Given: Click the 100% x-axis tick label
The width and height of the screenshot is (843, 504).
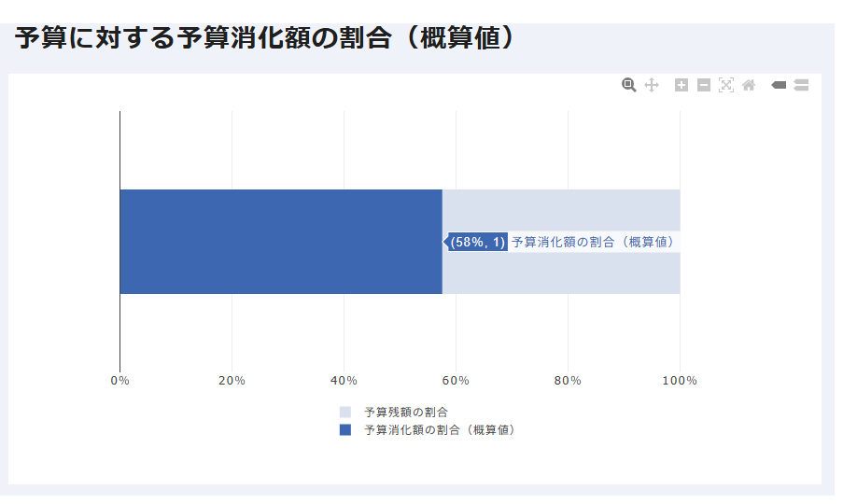Looking at the screenshot, I should pyautogui.click(x=680, y=380).
